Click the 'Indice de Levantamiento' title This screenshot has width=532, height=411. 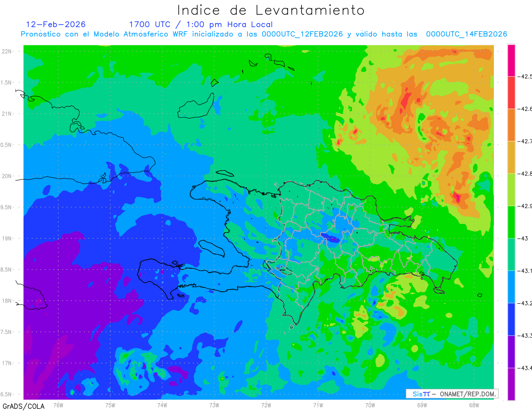(x=271, y=10)
